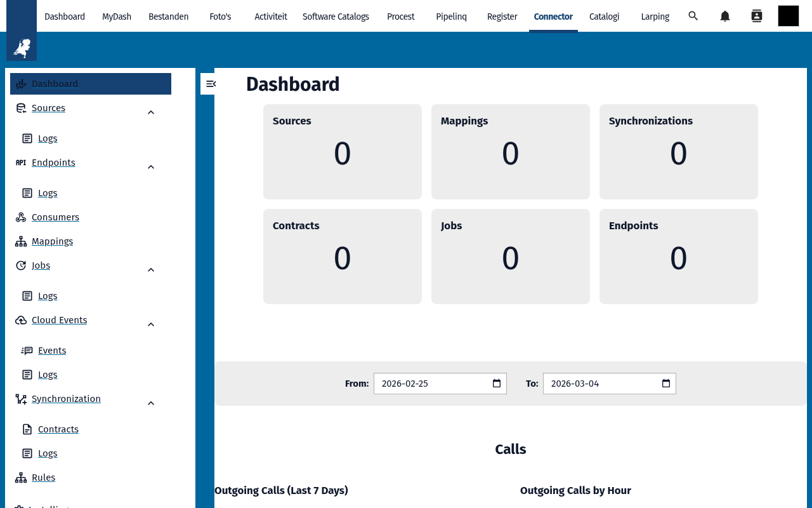The height and width of the screenshot is (508, 812).
Task: Open the Jobs link in sidebar
Action: [x=41, y=265]
